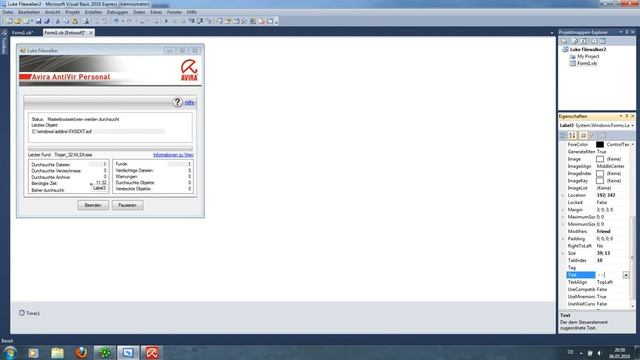Screen dimensions: 640x360
Task: Open the Datei menu
Action: pyautogui.click(x=7, y=12)
